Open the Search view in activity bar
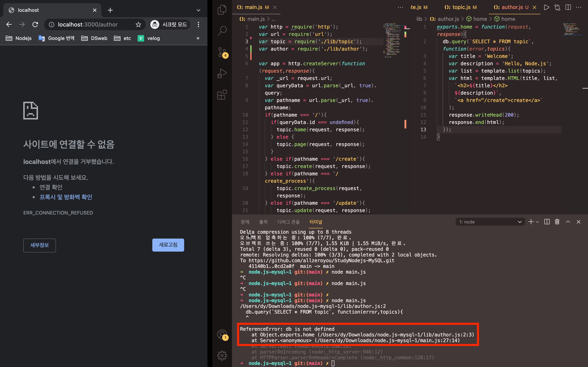The image size is (588, 367). click(222, 31)
